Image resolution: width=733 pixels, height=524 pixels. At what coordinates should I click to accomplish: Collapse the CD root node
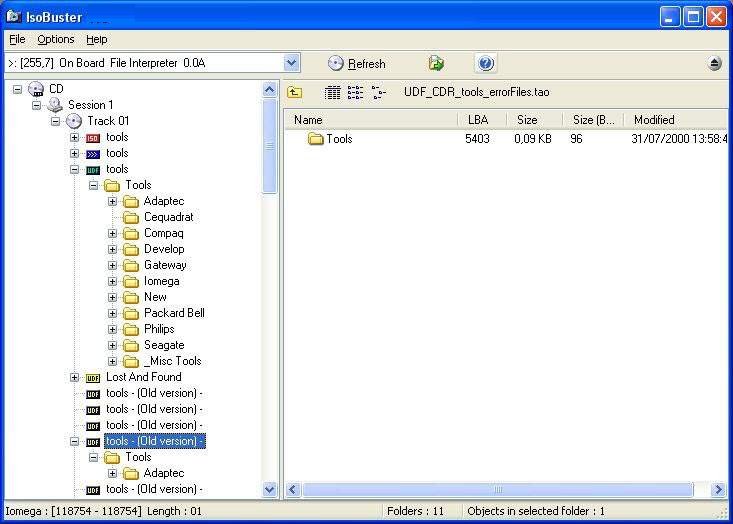click(17, 89)
